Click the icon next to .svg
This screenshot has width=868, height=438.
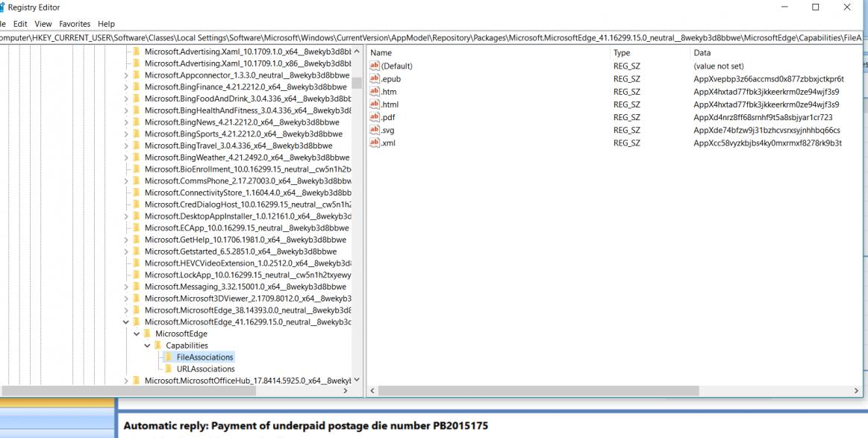point(375,130)
